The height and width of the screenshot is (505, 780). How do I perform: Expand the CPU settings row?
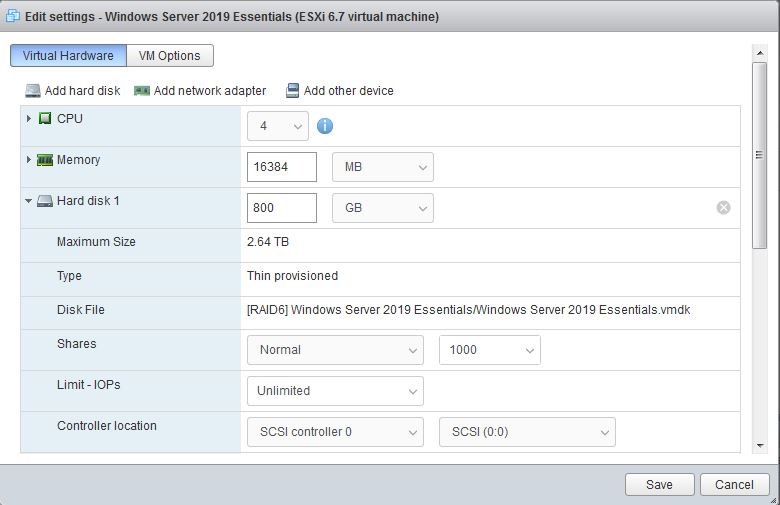[x=29, y=119]
